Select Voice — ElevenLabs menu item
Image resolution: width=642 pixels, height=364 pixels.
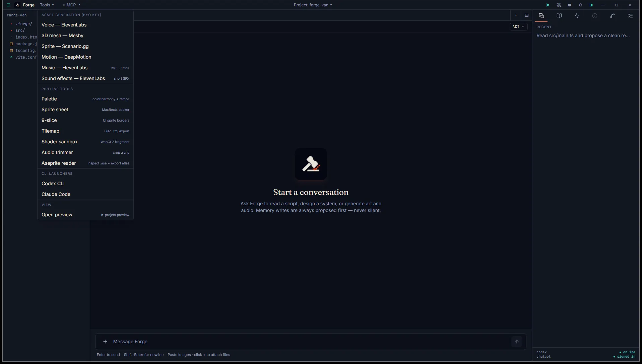pyautogui.click(x=85, y=25)
